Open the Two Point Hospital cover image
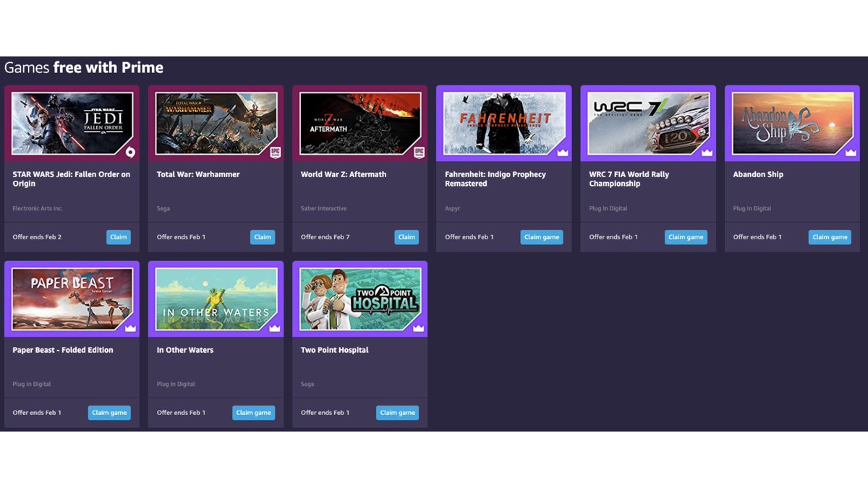The width and height of the screenshot is (868, 488). tap(359, 299)
